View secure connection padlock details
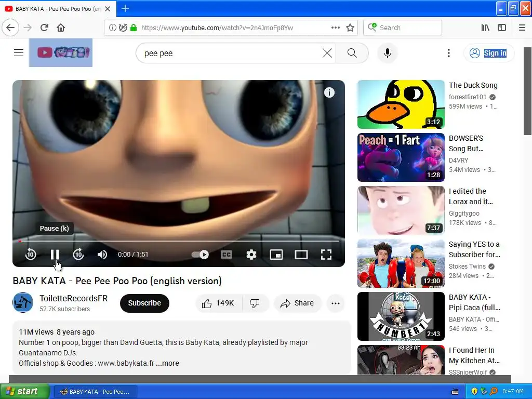The height and width of the screenshot is (399, 532). coord(134,28)
